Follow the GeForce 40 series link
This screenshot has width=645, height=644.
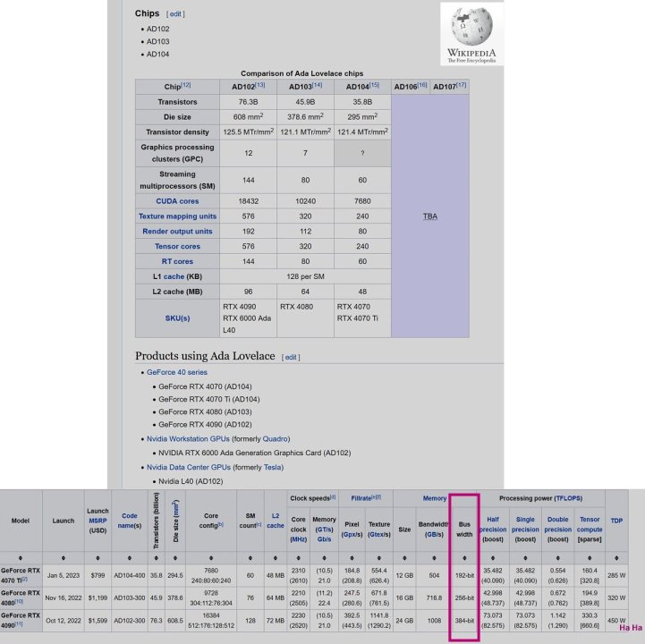click(x=176, y=372)
